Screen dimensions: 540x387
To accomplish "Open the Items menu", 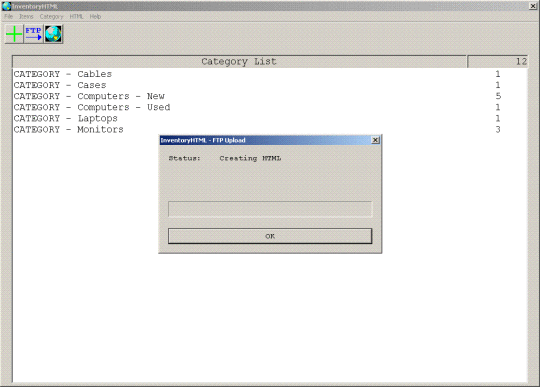I will point(26,17).
